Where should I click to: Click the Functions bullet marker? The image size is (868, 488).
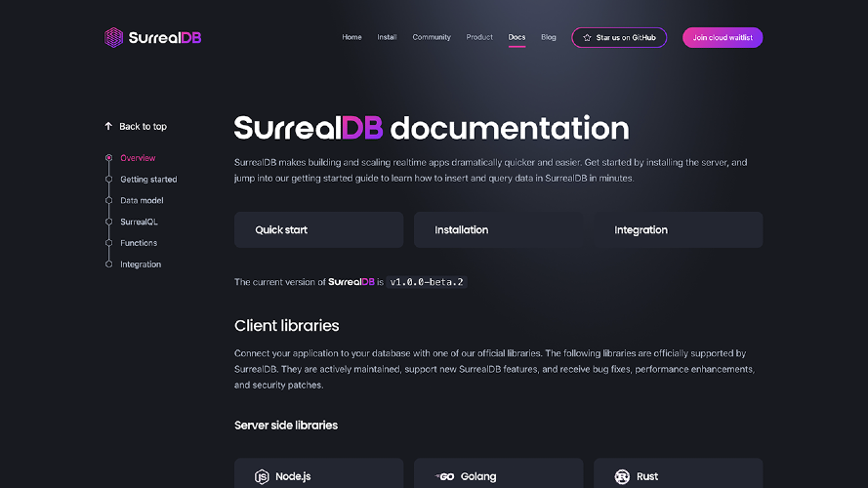tap(109, 243)
